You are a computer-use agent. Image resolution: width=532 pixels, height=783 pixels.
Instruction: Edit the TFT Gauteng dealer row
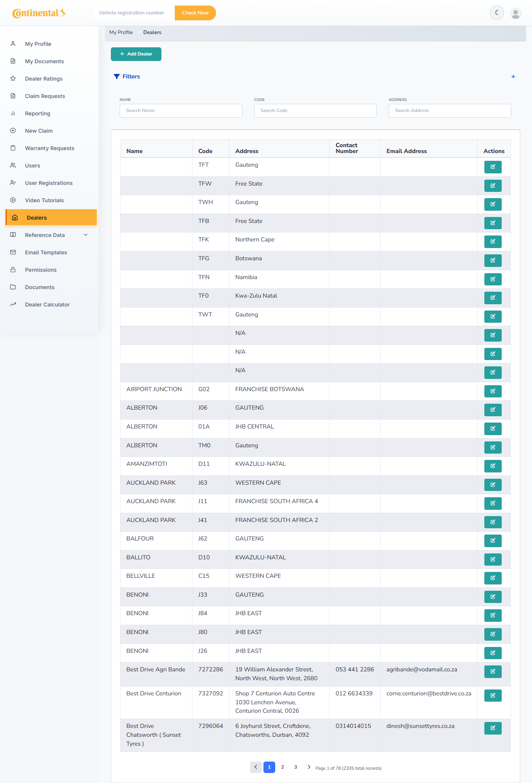(x=493, y=167)
